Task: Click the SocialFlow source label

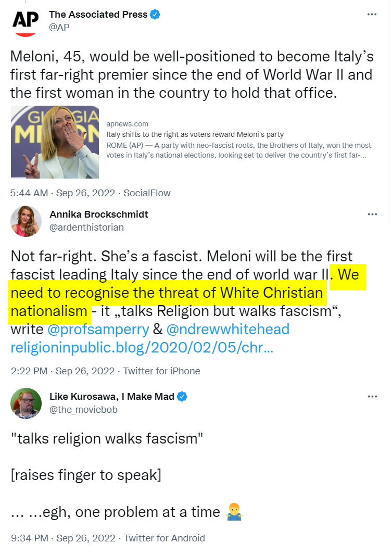Action: pos(147,193)
